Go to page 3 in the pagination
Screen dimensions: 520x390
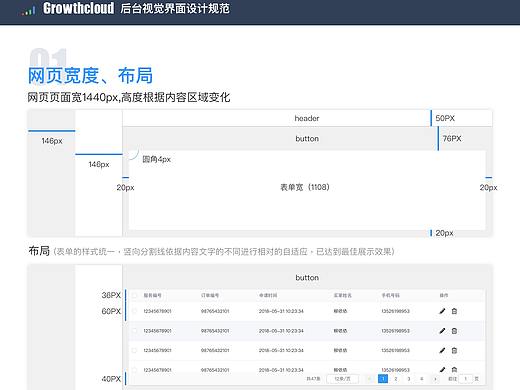tap(409, 379)
